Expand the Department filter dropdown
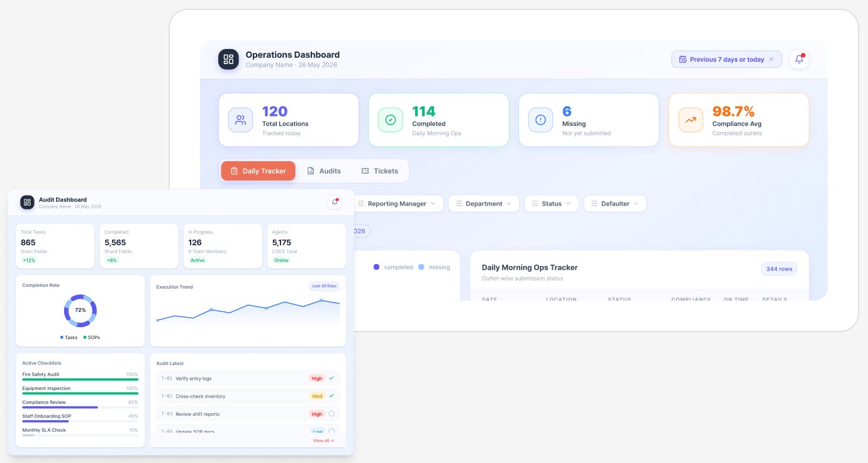This screenshot has height=463, width=868. [484, 204]
